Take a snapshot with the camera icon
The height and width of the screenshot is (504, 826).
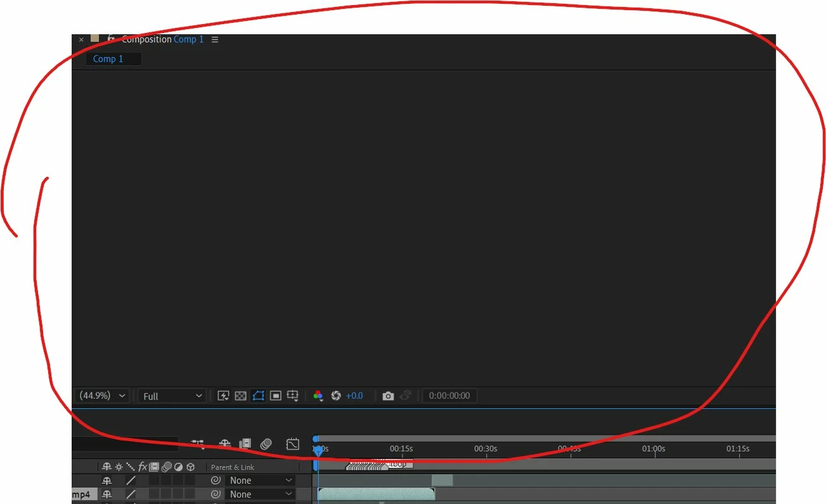[388, 396]
